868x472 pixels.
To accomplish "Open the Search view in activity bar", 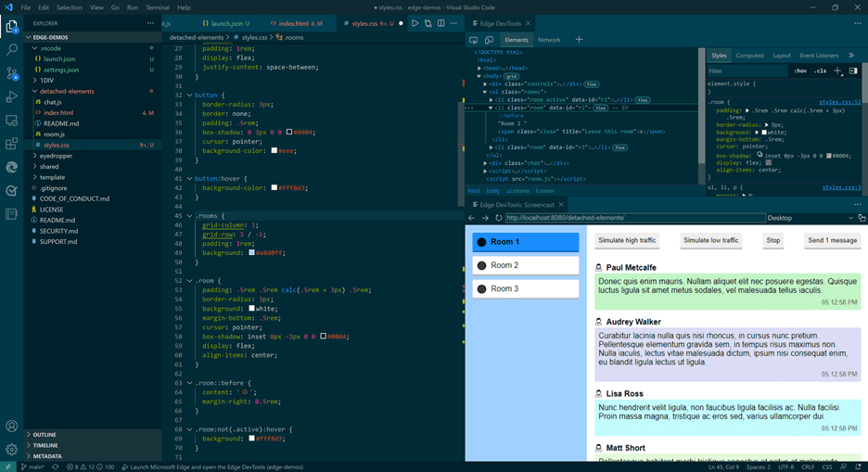I will click(12, 50).
